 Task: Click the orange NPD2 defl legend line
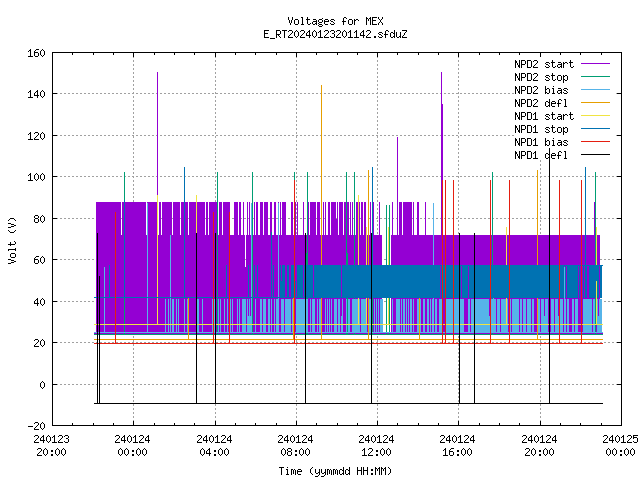pyautogui.click(x=595, y=102)
